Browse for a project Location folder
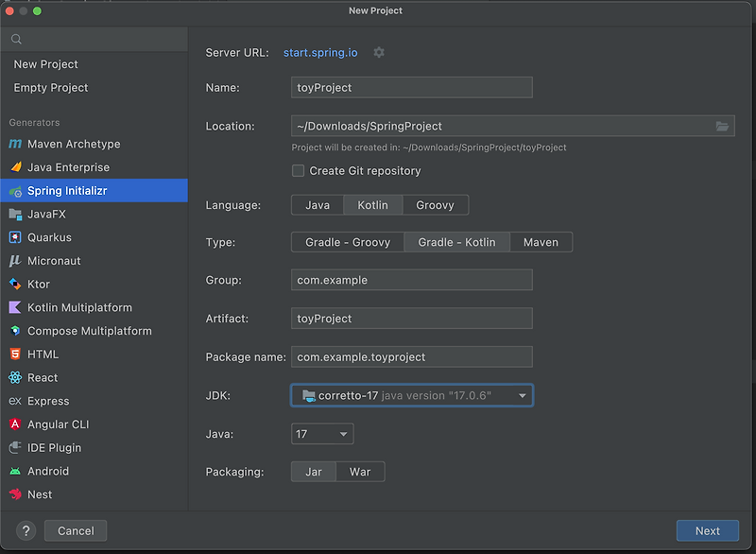 (723, 126)
